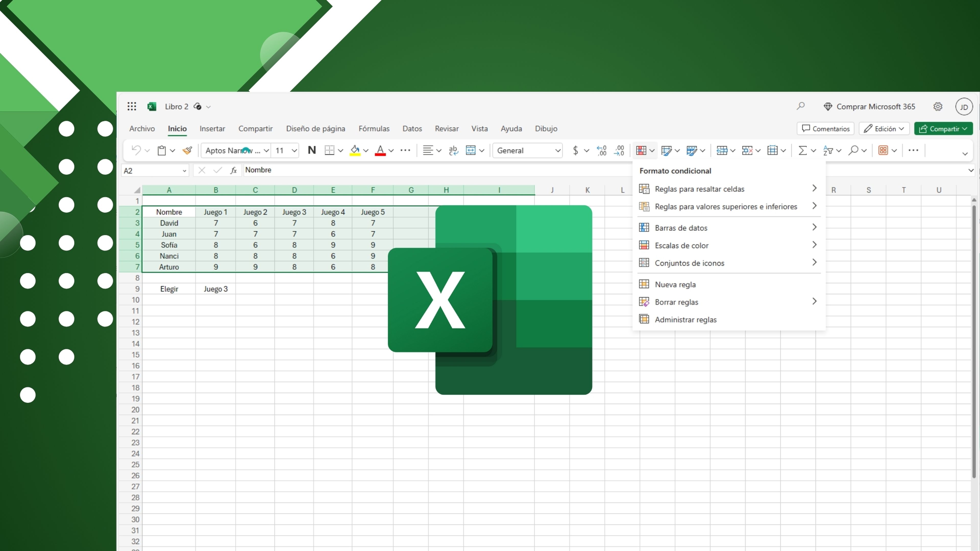
Task: Open Barras de datos submenu
Action: pyautogui.click(x=729, y=227)
